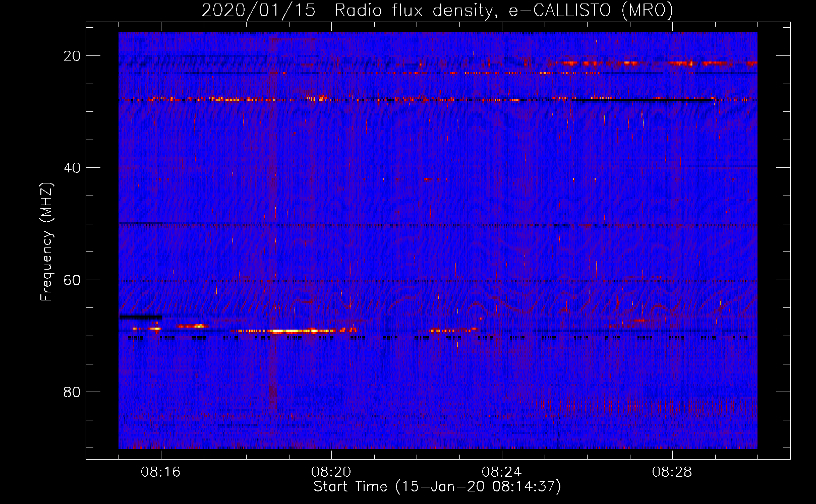Screen dimensions: 816x504
Task: Click the 'Frequency (MHZ)' axis label
Action: (46, 242)
